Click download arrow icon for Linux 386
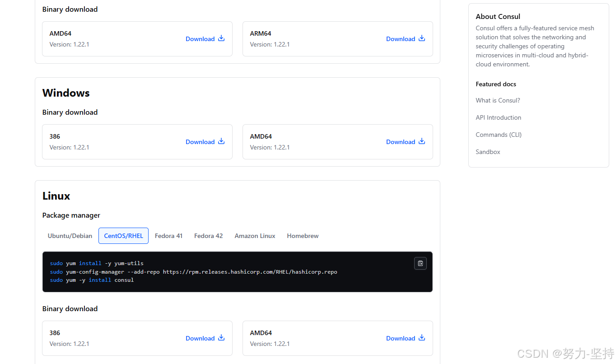The width and height of the screenshot is (616, 364). coord(221,338)
